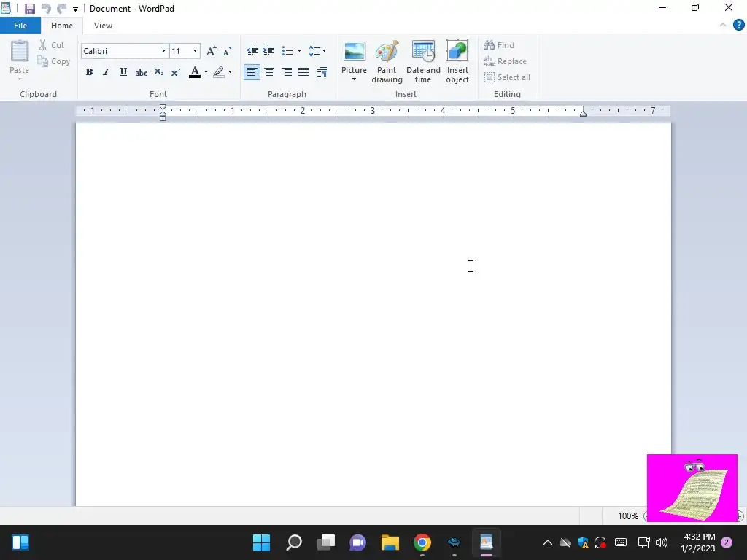Viewport: 747px width, 560px height.
Task: Open File Explorer from the taskbar
Action: (x=390, y=542)
